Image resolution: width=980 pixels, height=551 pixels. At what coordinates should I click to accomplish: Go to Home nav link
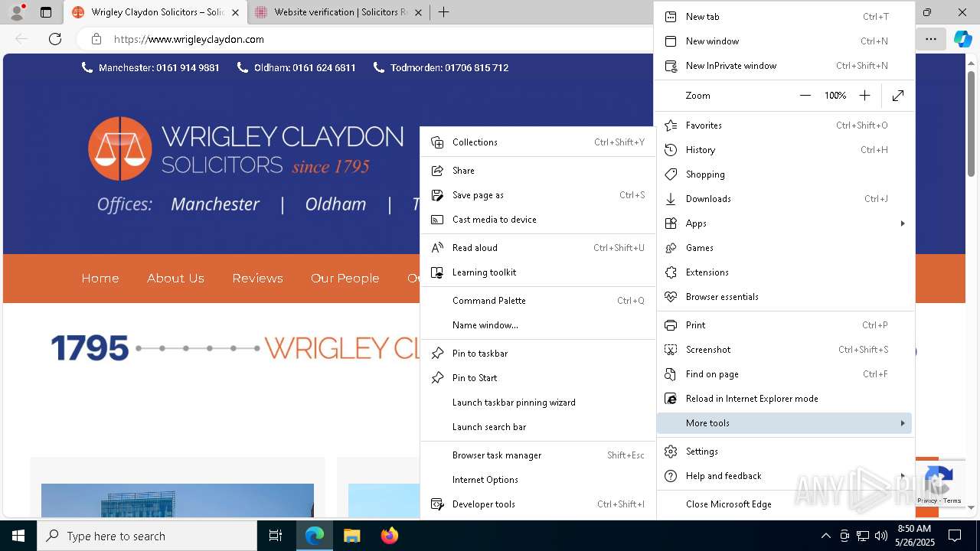coord(100,279)
